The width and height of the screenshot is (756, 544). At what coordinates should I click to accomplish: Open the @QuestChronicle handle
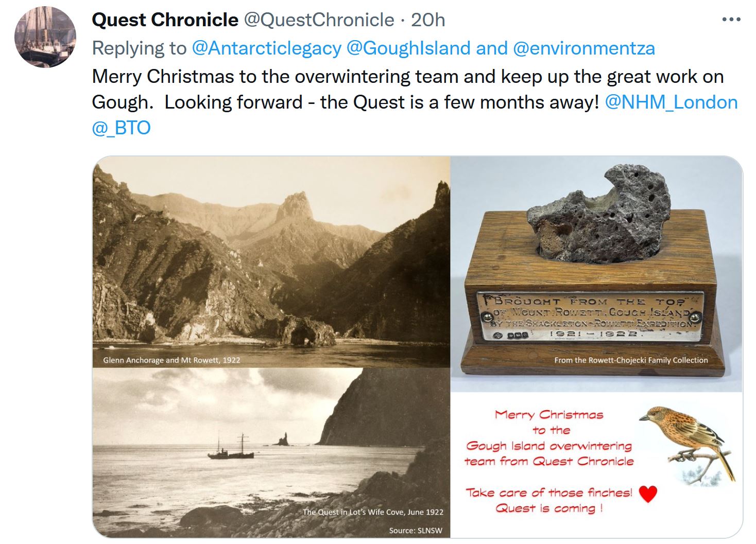319,20
